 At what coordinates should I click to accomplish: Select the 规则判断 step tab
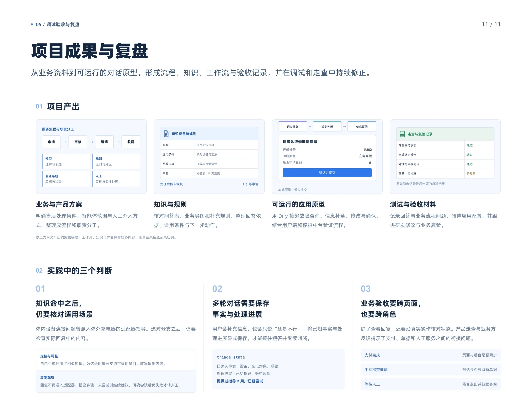[x=327, y=127]
